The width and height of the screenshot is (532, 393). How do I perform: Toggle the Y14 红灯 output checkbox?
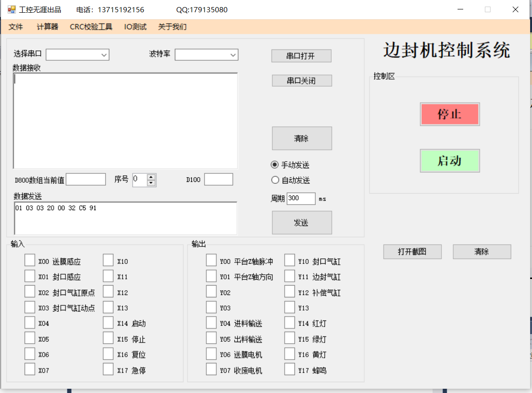coord(290,323)
